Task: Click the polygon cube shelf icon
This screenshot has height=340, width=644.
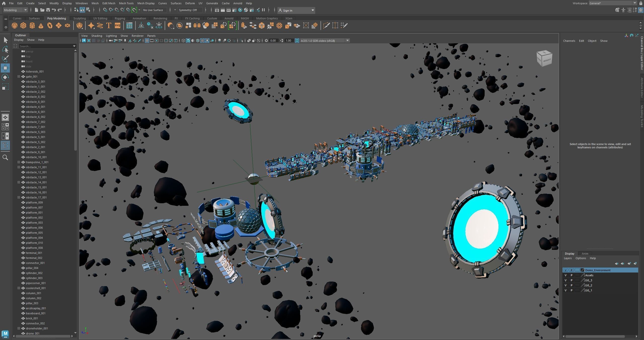Action: (x=23, y=25)
